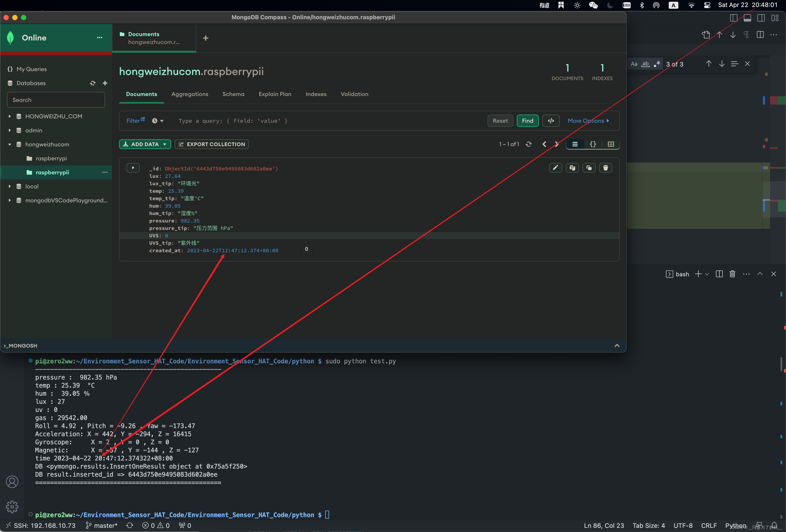Select the Documents tab

141,94
